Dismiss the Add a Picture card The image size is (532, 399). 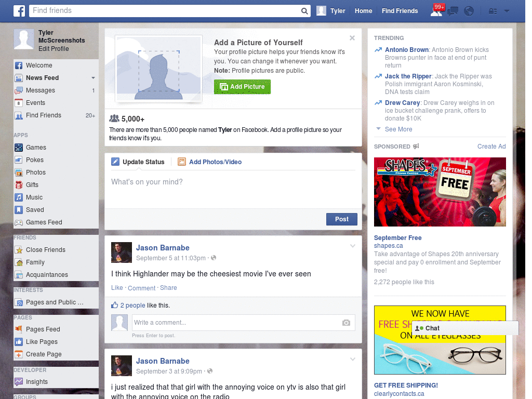352,38
